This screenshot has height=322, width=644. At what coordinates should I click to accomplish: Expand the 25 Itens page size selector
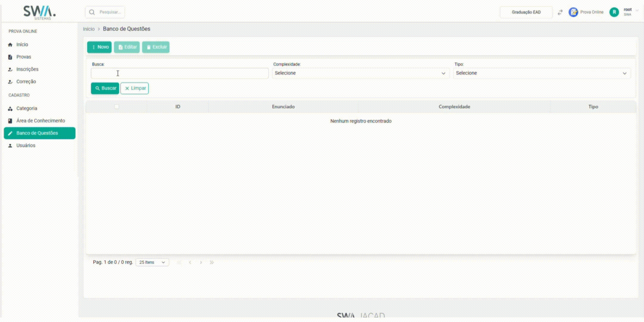pyautogui.click(x=152, y=262)
